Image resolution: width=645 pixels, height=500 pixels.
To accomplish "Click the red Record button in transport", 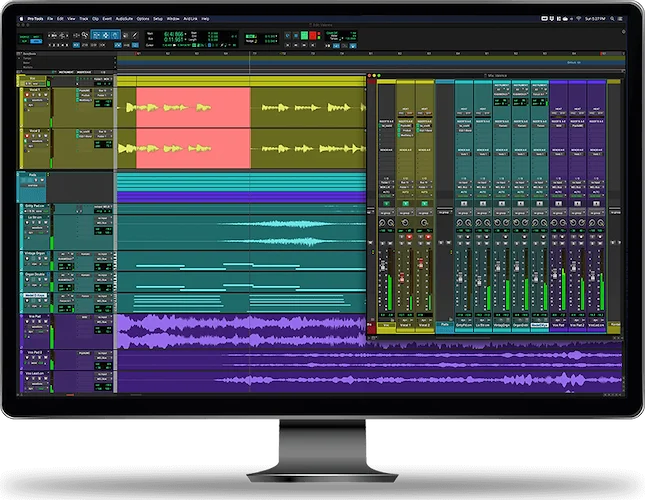I will point(313,35).
